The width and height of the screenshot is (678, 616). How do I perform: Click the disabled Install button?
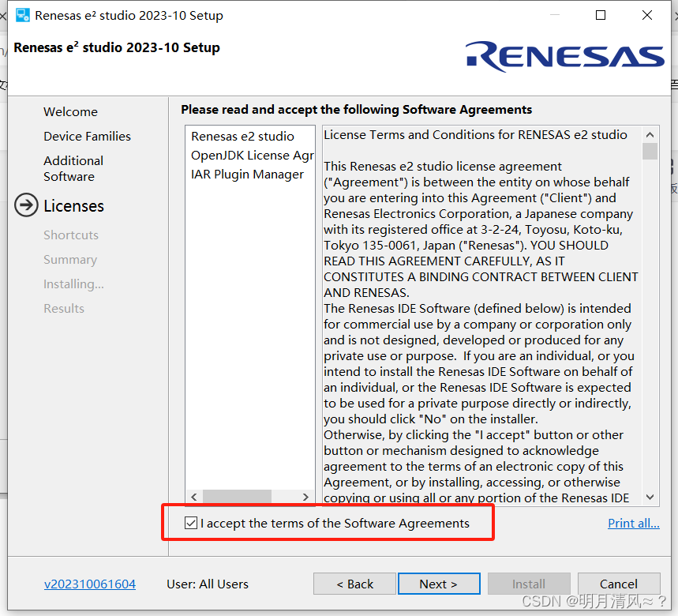[x=529, y=584]
